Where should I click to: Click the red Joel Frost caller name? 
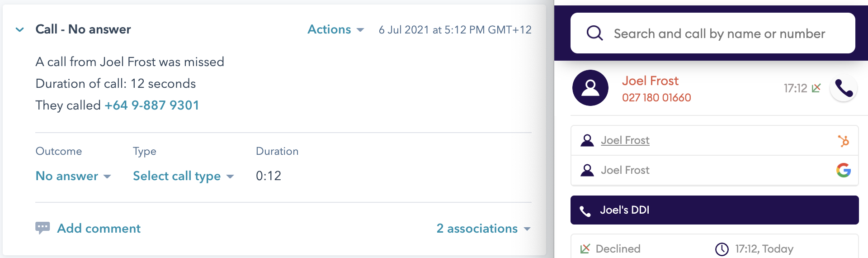[650, 81]
